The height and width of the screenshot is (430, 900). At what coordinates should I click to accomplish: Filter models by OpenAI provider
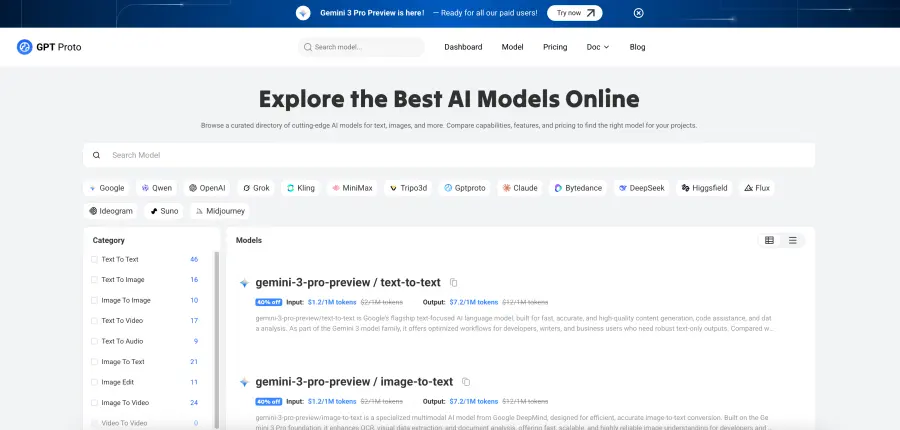pyautogui.click(x=207, y=187)
